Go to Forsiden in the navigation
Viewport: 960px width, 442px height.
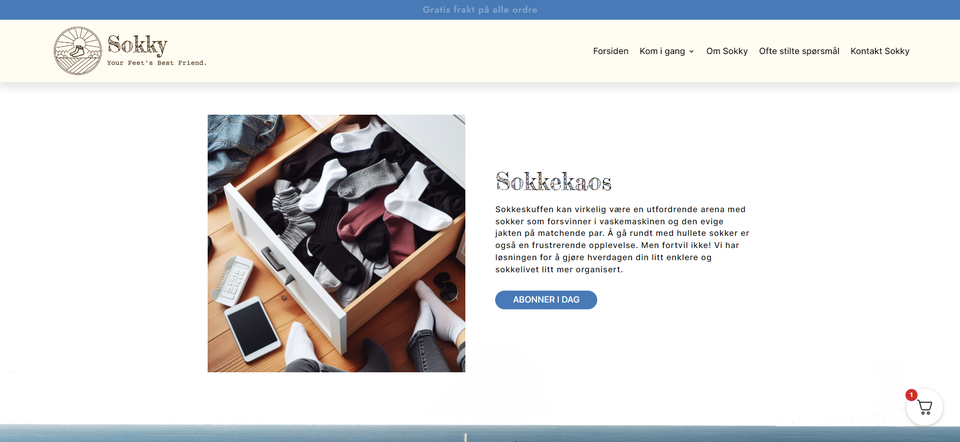(x=610, y=51)
